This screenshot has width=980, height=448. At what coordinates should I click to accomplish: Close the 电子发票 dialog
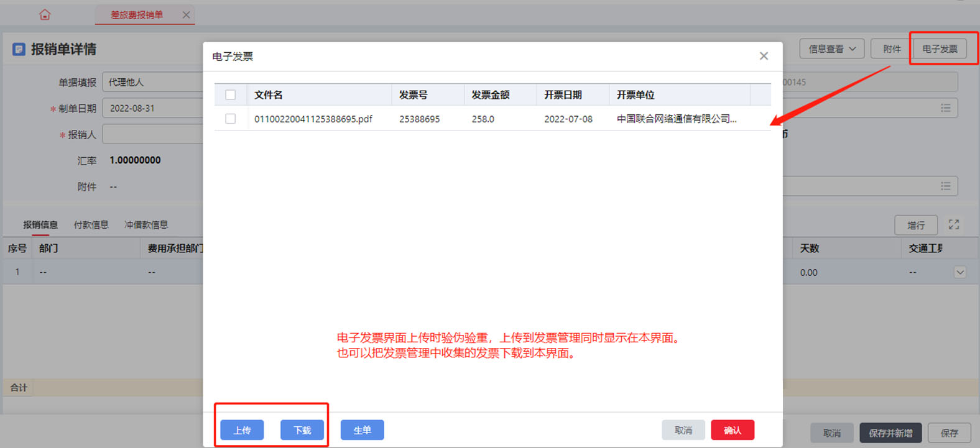pos(764,56)
